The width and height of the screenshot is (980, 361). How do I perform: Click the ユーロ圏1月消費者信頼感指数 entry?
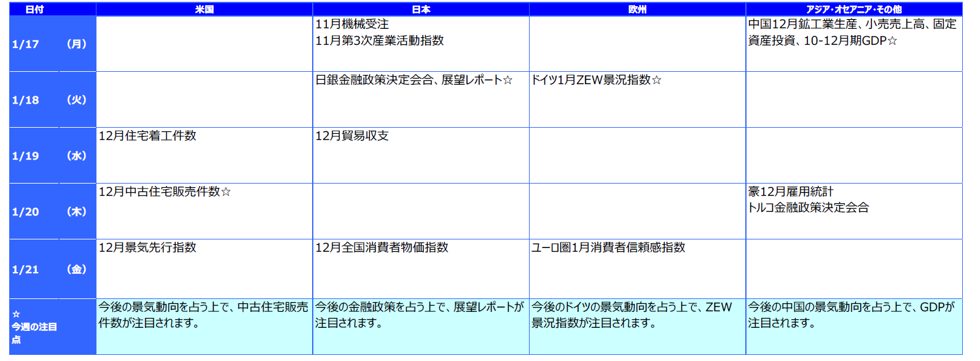[608, 248]
